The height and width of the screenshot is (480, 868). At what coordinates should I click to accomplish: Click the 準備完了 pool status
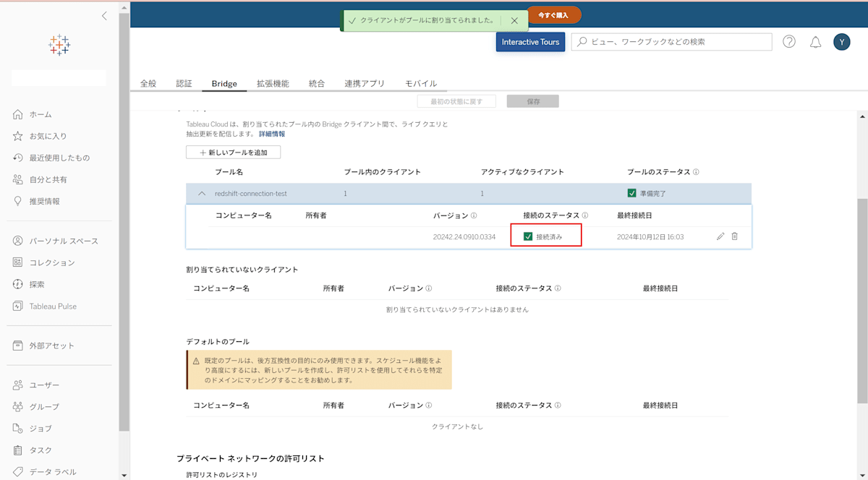(647, 194)
